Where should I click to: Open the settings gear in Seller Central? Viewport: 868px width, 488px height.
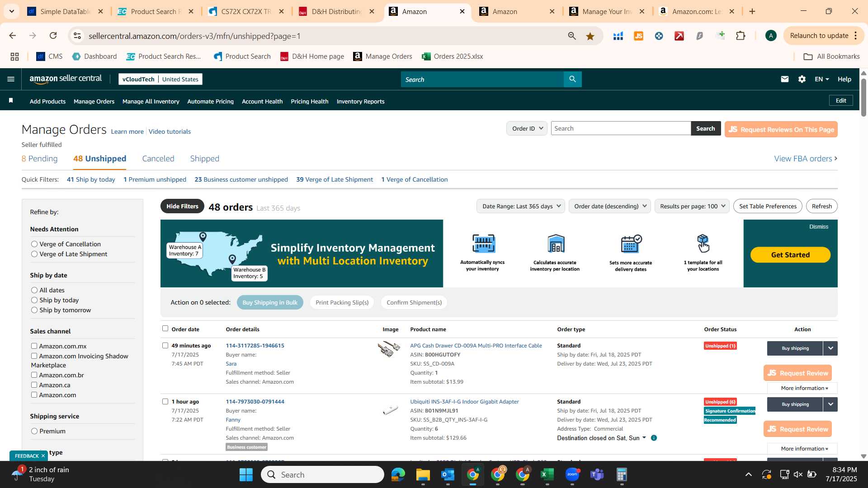point(802,79)
